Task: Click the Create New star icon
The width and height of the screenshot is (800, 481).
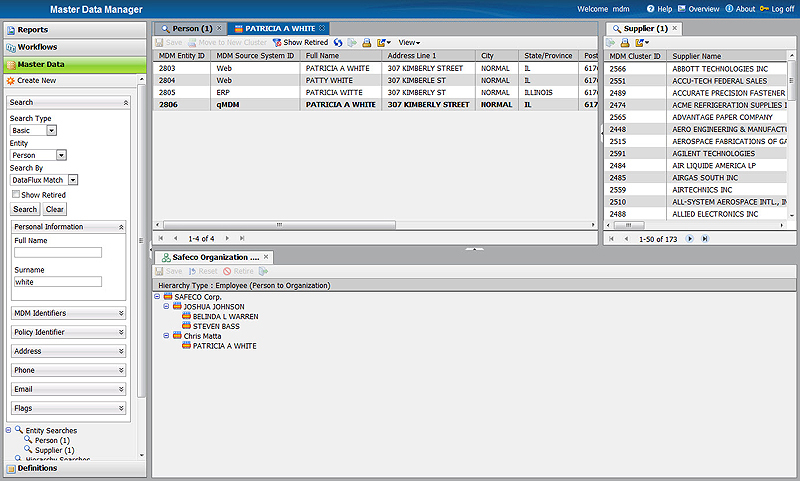Action: click(x=11, y=80)
